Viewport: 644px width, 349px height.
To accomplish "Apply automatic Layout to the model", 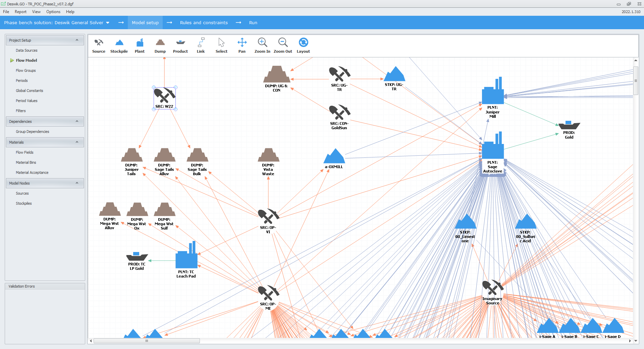I will coord(303,45).
